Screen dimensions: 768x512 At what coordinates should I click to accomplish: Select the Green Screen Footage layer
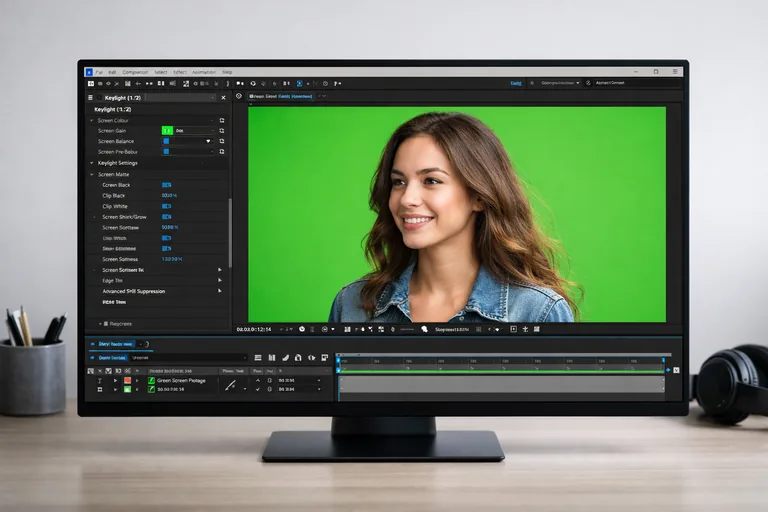[178, 380]
